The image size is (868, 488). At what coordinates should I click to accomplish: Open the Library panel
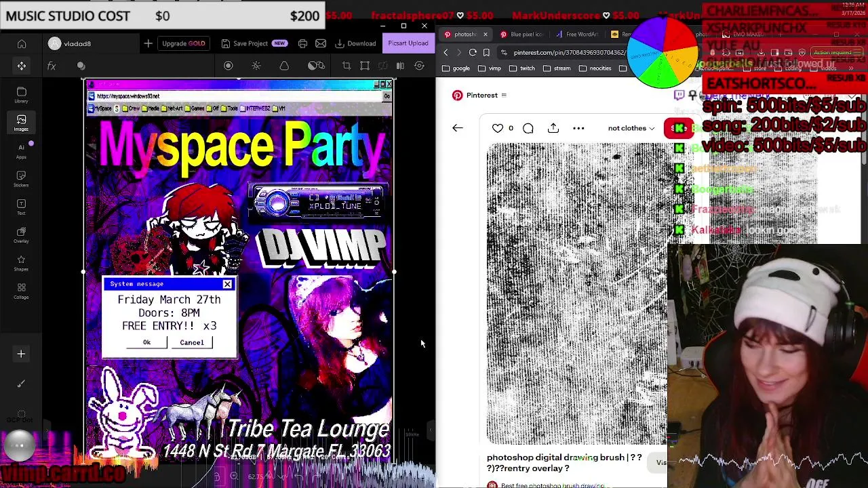pyautogui.click(x=22, y=95)
